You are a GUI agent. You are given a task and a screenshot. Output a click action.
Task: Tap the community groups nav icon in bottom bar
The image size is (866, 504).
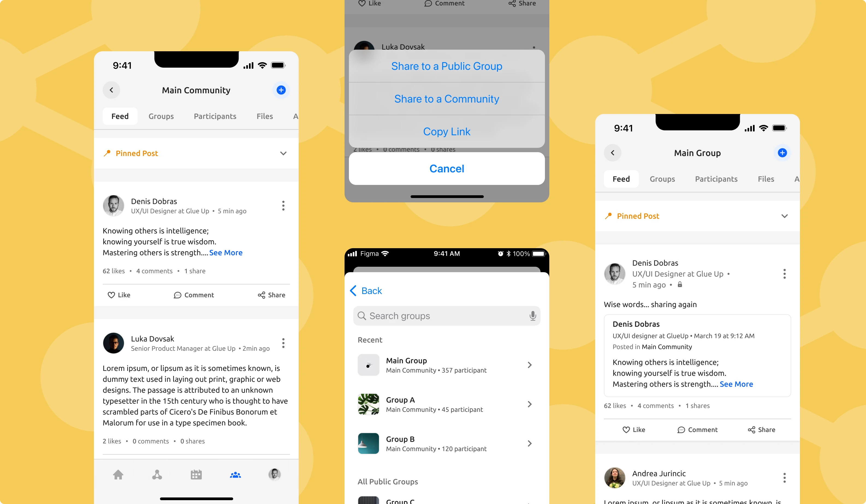tap(235, 475)
